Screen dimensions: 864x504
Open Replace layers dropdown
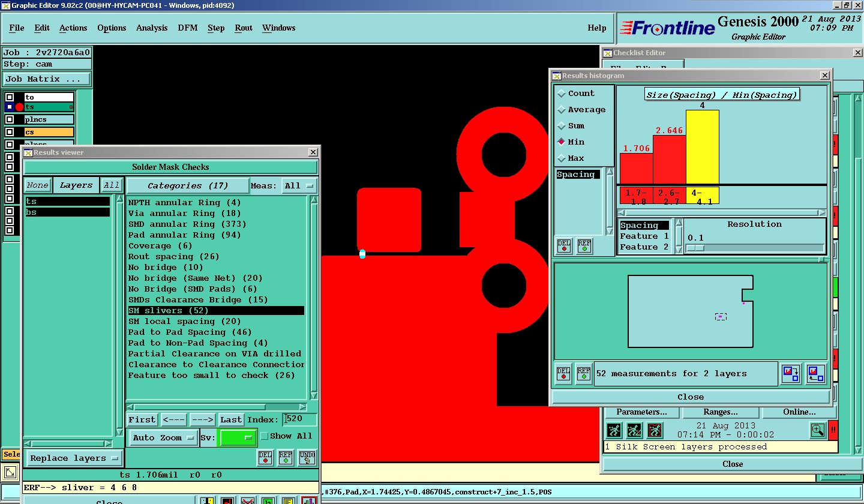coord(74,458)
